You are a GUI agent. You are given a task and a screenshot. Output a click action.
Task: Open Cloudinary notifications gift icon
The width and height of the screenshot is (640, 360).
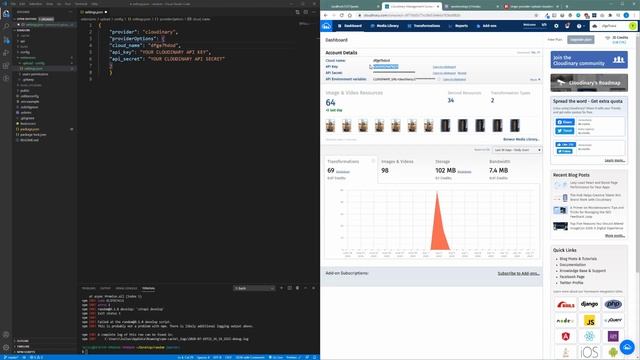click(x=567, y=26)
